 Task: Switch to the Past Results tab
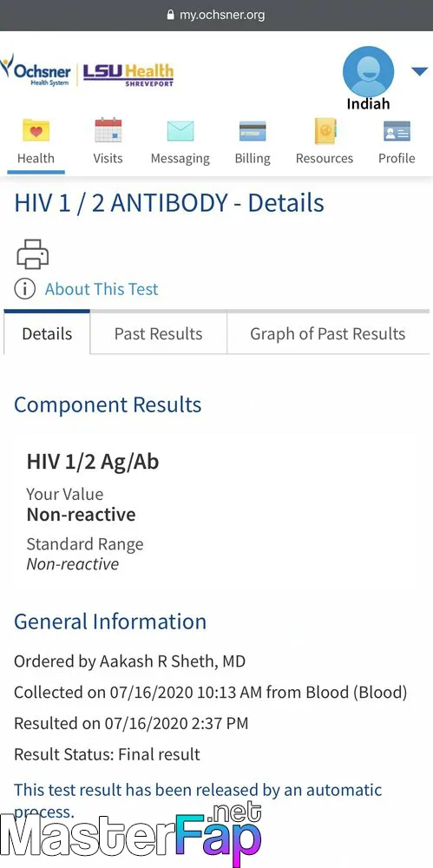point(158,334)
